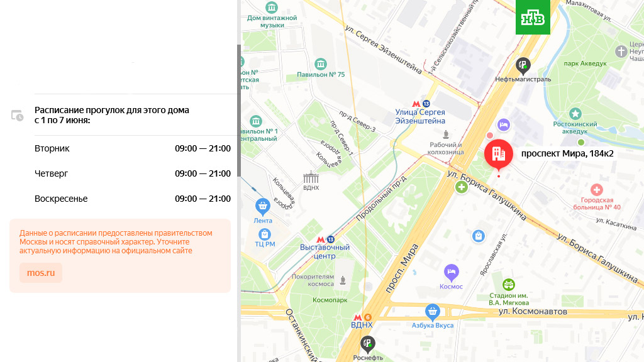Select the Выставочный центр monorail station label
Viewport: 644px width, 362px height.
(325, 251)
